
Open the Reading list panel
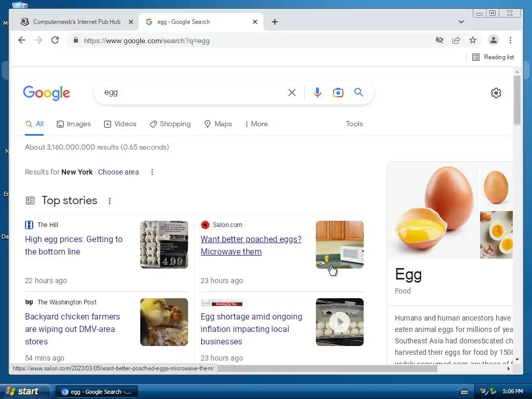(493, 57)
